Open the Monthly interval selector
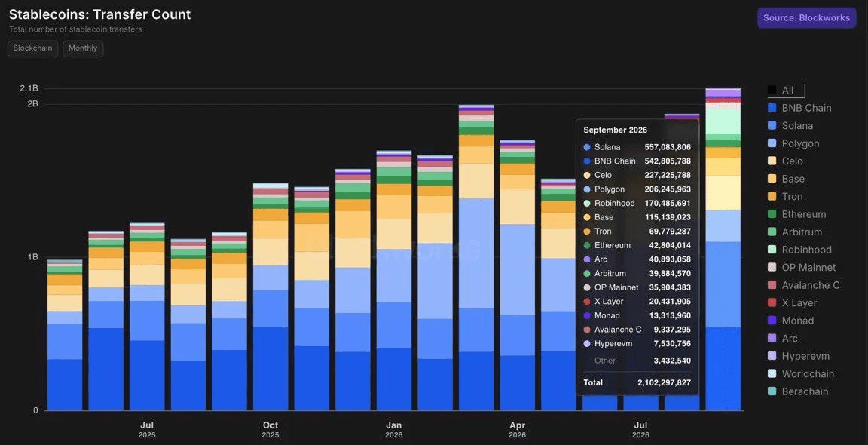The height and width of the screenshot is (445, 868). tap(83, 48)
